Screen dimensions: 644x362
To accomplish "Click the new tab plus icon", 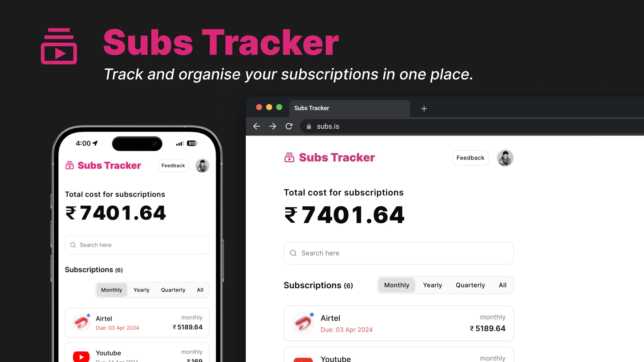I will pos(424,108).
